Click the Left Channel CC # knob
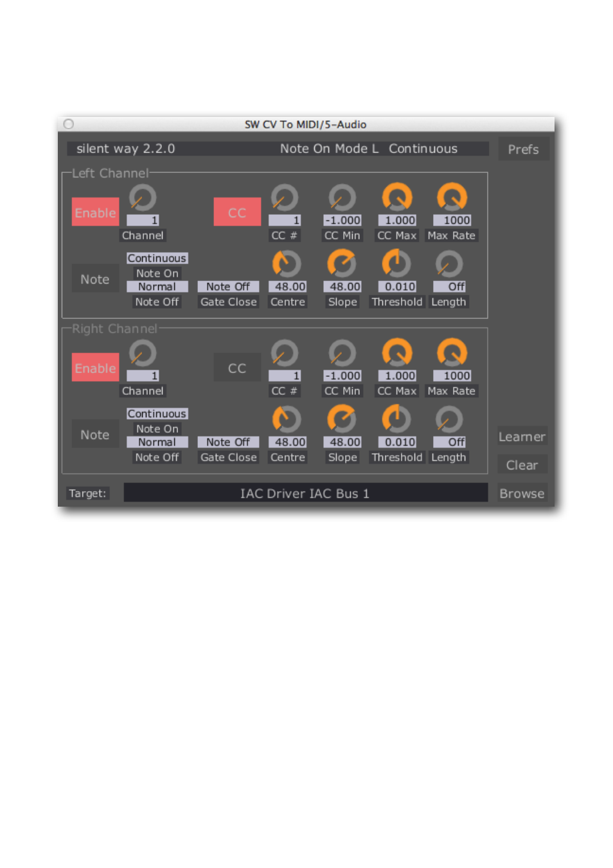 click(284, 198)
